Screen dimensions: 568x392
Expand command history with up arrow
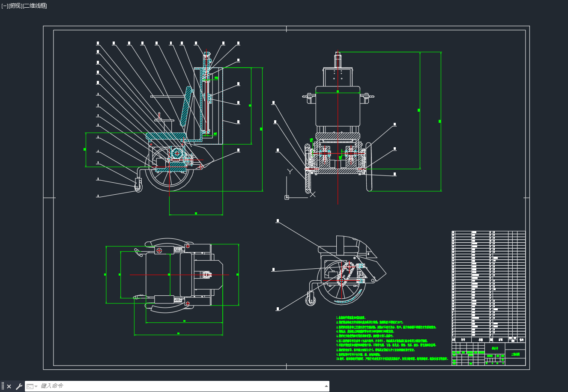326,386
